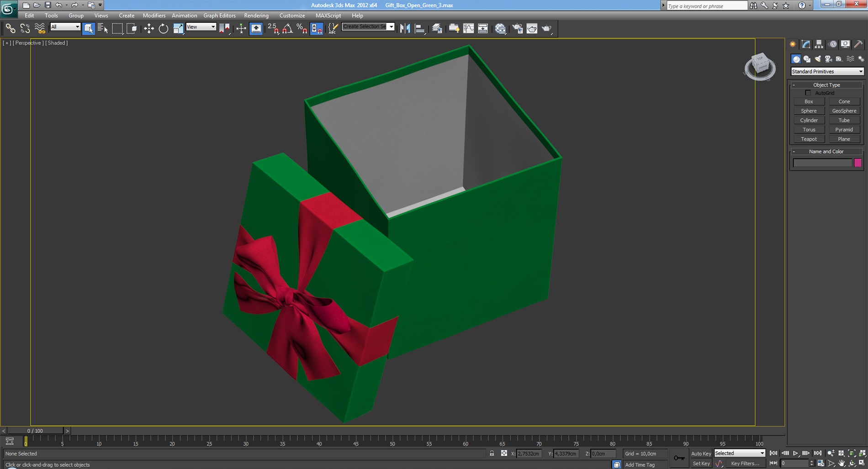The width and height of the screenshot is (868, 469).
Task: Click the Rendered Frame Window icon
Action: (x=532, y=28)
